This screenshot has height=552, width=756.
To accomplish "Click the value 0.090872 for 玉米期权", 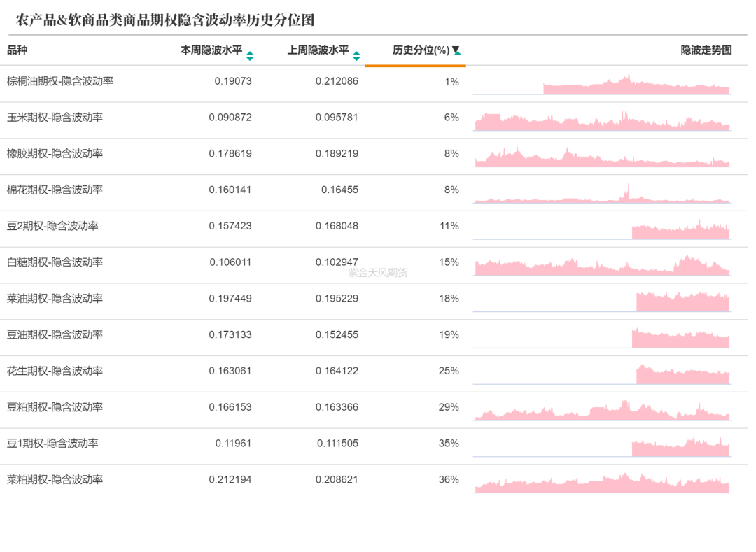I will pos(230,117).
